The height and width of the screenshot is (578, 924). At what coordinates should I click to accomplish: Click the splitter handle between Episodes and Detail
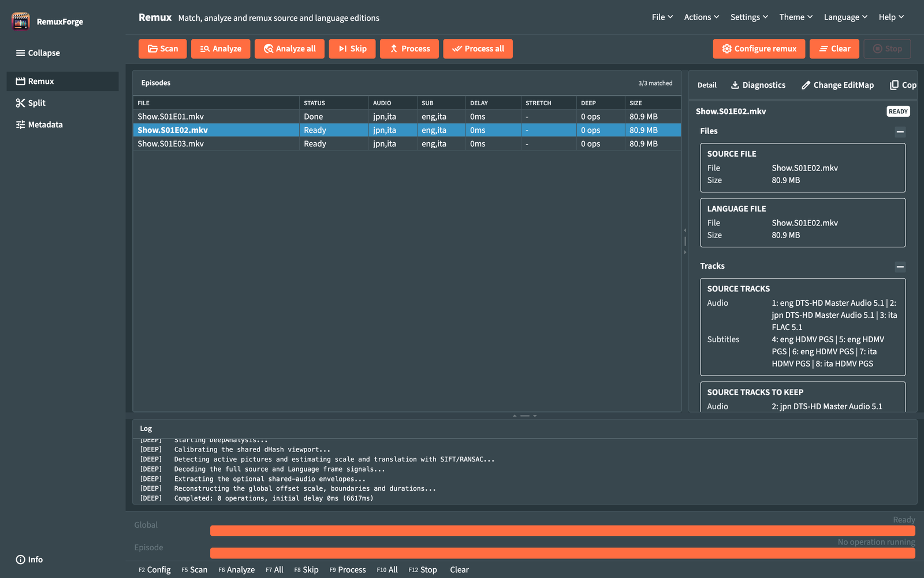(x=685, y=241)
